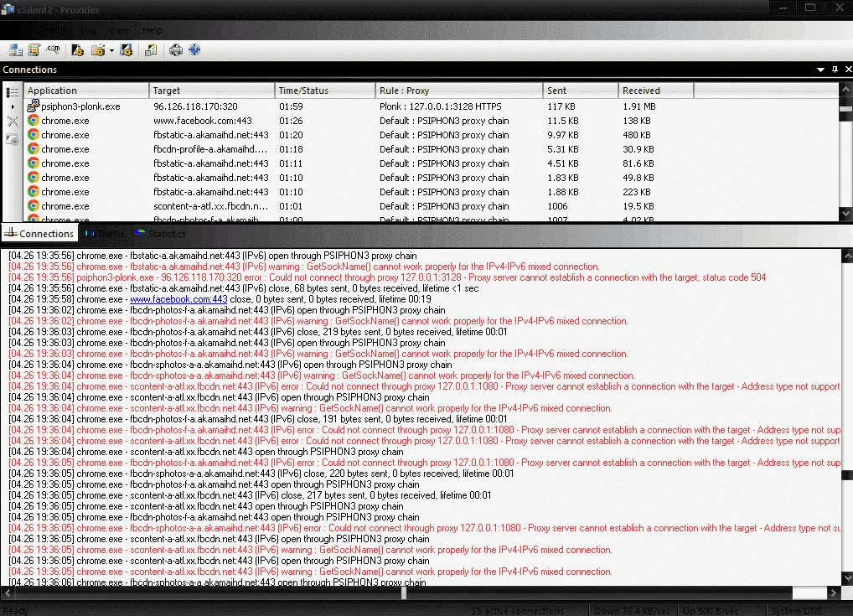Click Chrome icon in fbcdn-profile-a.akamaihd row
Screen dimensions: 853x616
tap(34, 148)
